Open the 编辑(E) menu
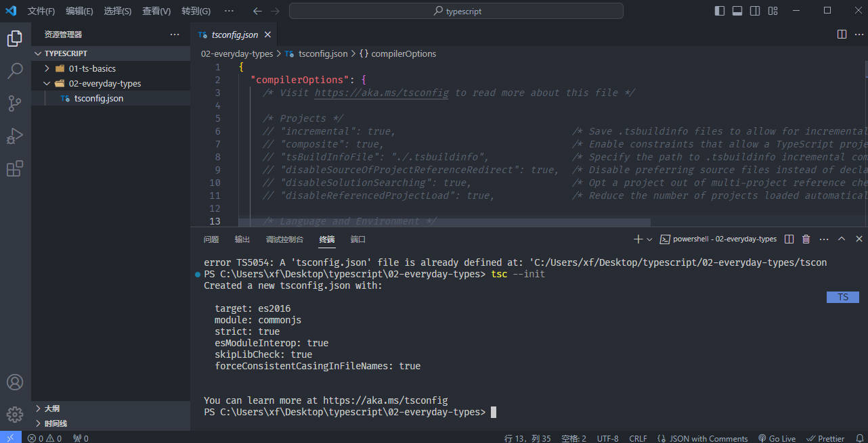 coord(79,11)
